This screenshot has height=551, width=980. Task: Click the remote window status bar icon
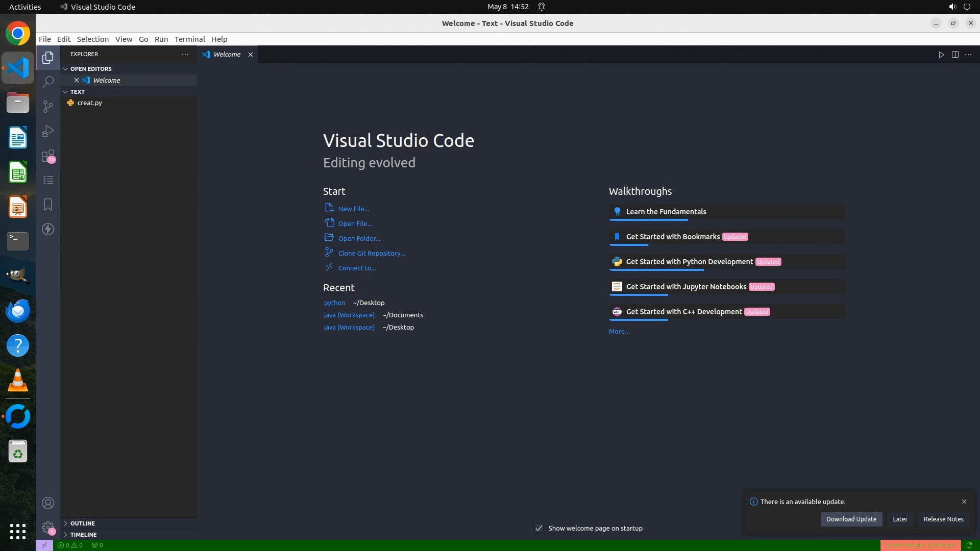pos(44,545)
